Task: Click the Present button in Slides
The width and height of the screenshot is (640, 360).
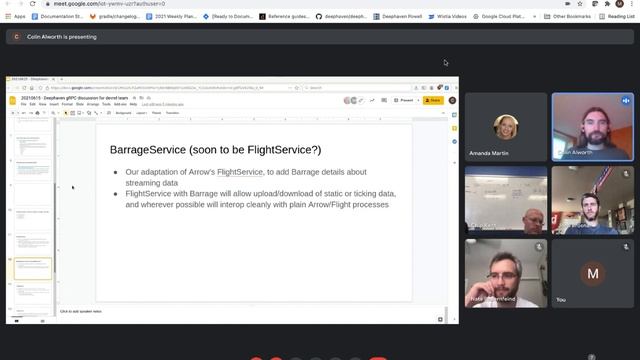Action: [404, 100]
